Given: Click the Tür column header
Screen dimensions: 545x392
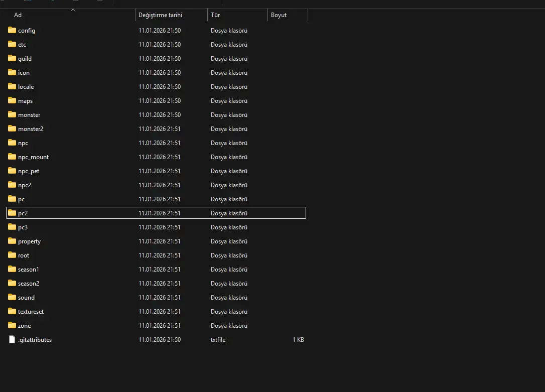Looking at the screenshot, I should click(216, 15).
